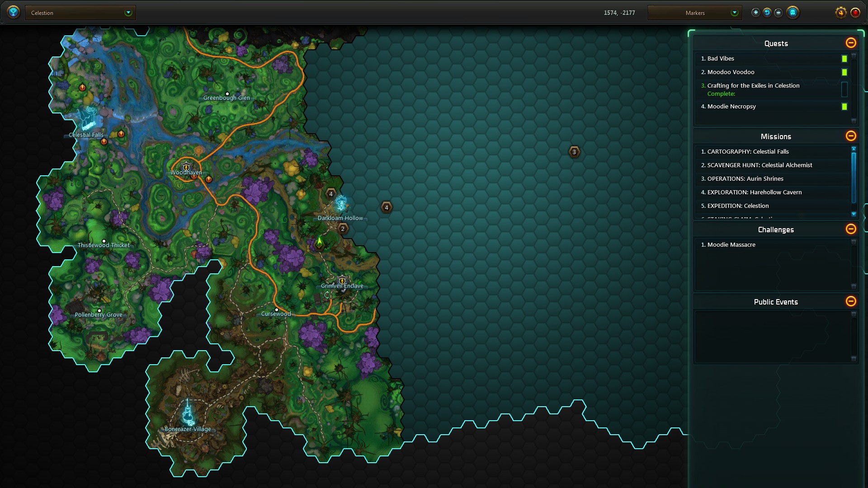Open map settings wrench gear icon
Viewport: 868px width, 488px height.
click(841, 13)
